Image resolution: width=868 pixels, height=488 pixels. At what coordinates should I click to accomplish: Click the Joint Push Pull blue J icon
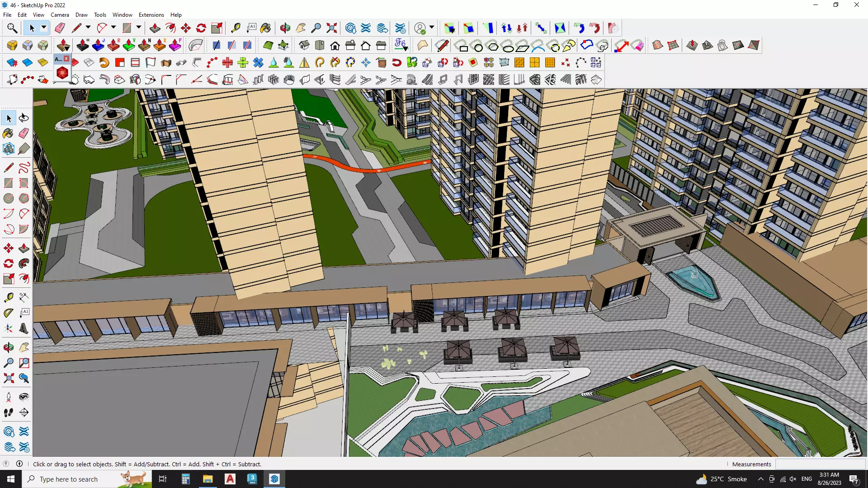[x=98, y=45]
